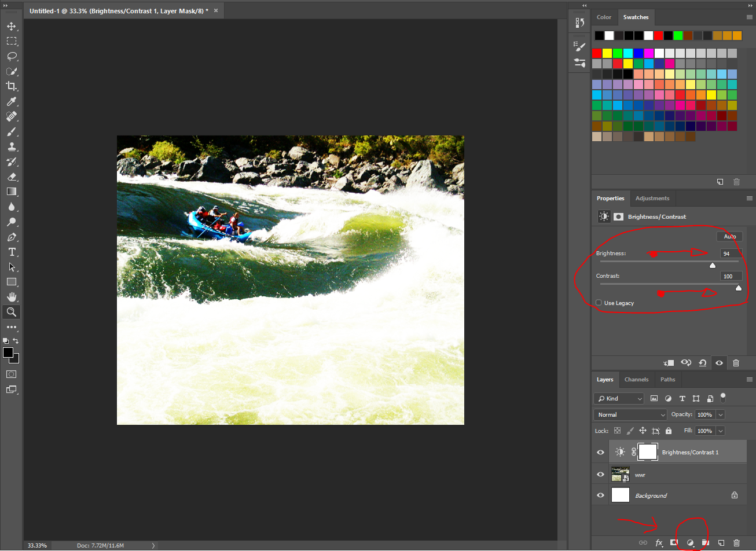Select the Blur tool
The height and width of the screenshot is (551, 756).
click(12, 207)
